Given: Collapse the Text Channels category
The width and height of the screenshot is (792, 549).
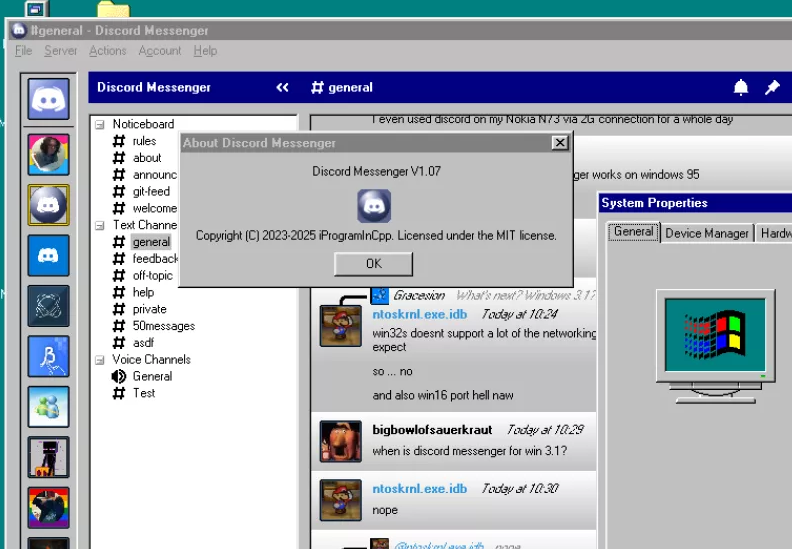Looking at the screenshot, I should click(99, 225).
